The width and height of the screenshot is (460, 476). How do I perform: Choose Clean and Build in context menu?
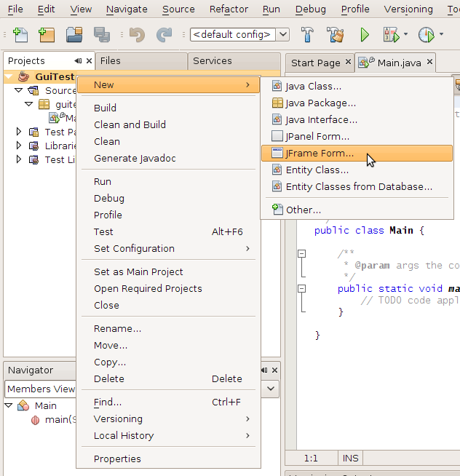click(x=169, y=124)
